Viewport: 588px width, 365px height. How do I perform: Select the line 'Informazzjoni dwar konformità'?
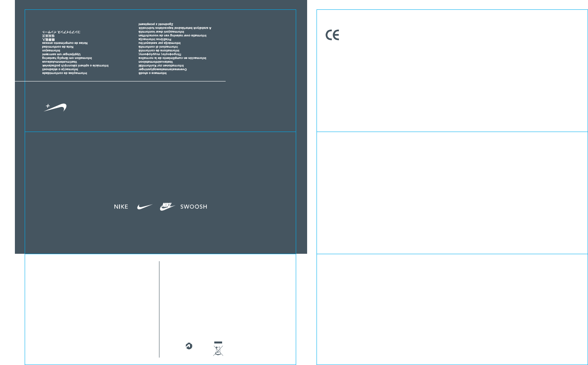tap(161, 32)
